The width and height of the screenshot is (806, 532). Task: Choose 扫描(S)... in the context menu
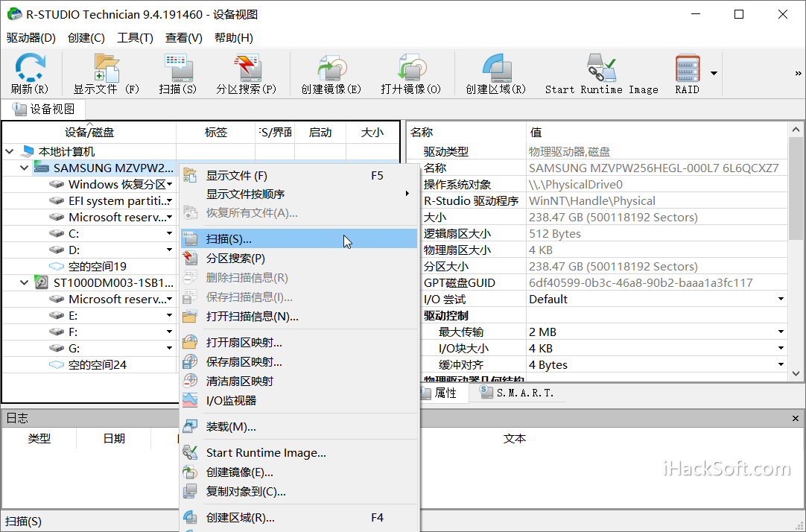pos(299,239)
